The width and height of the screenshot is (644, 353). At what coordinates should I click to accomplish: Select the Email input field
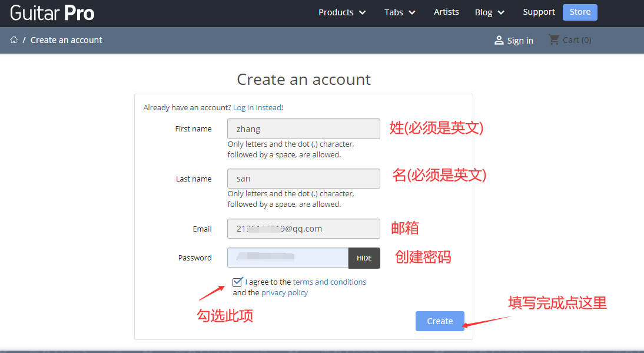point(303,229)
